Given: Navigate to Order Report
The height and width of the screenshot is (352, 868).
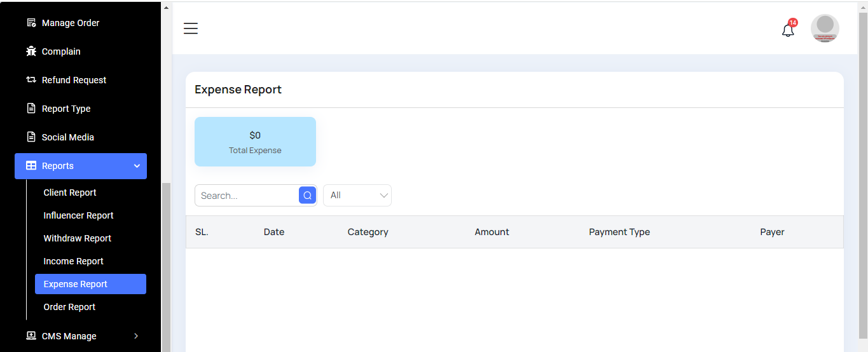Looking at the screenshot, I should (69, 307).
